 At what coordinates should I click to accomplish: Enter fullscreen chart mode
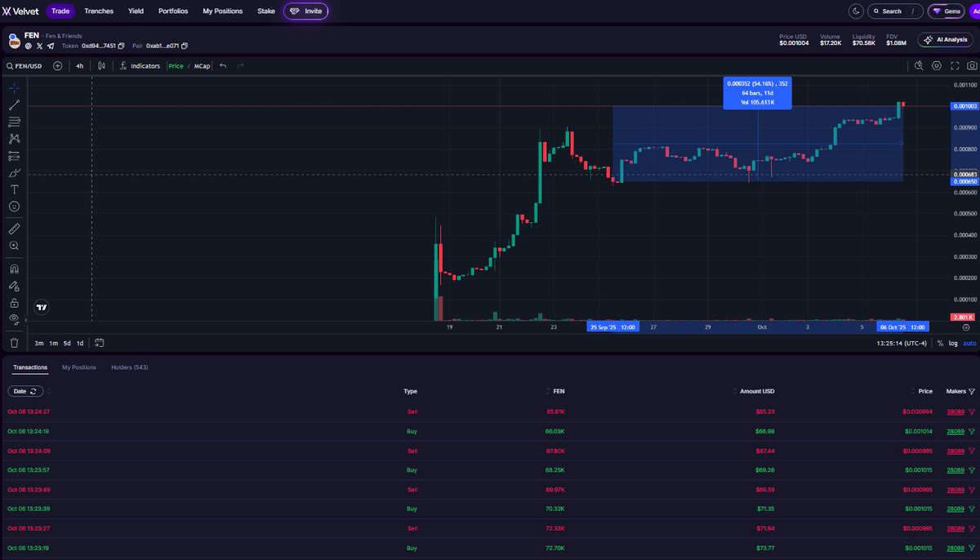[955, 66]
